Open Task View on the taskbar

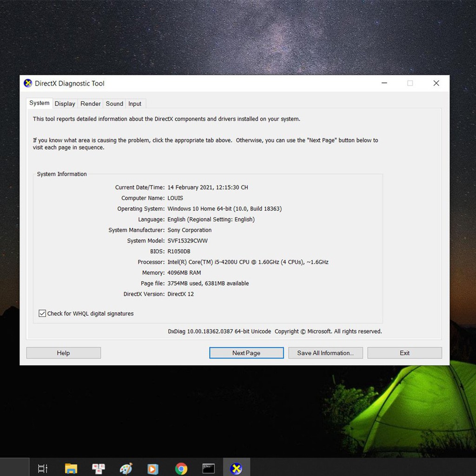pos(42,469)
